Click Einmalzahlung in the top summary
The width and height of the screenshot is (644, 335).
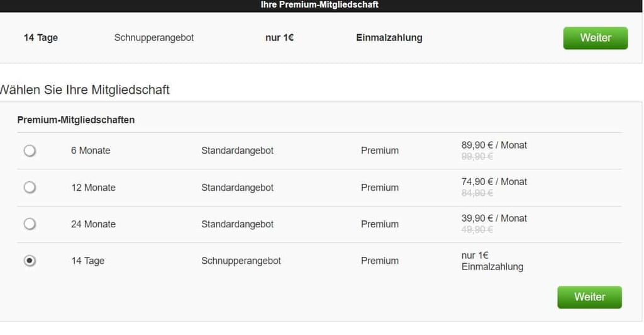coord(389,38)
